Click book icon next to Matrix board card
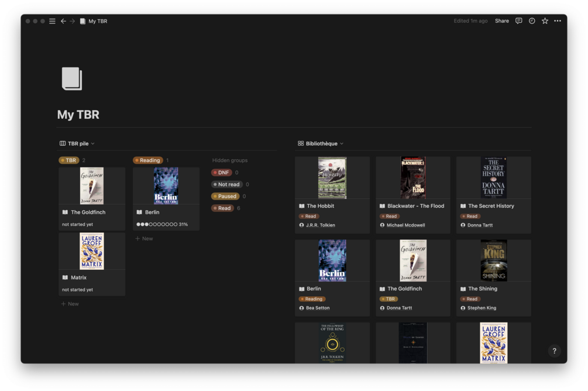 (66, 277)
